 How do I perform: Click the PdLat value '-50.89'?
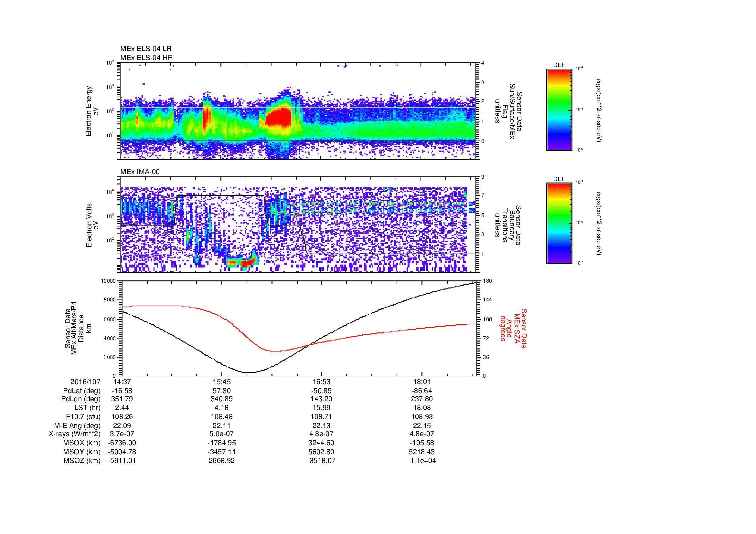321,391
